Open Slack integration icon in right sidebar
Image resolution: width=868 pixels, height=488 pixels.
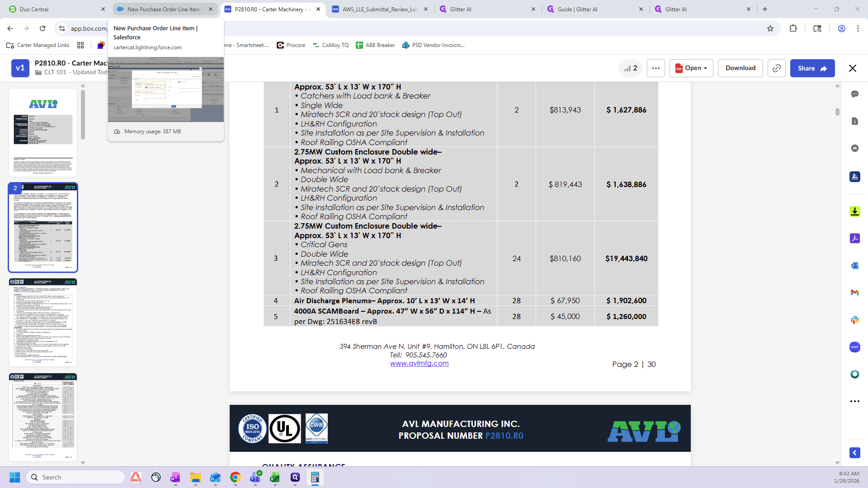(x=854, y=320)
